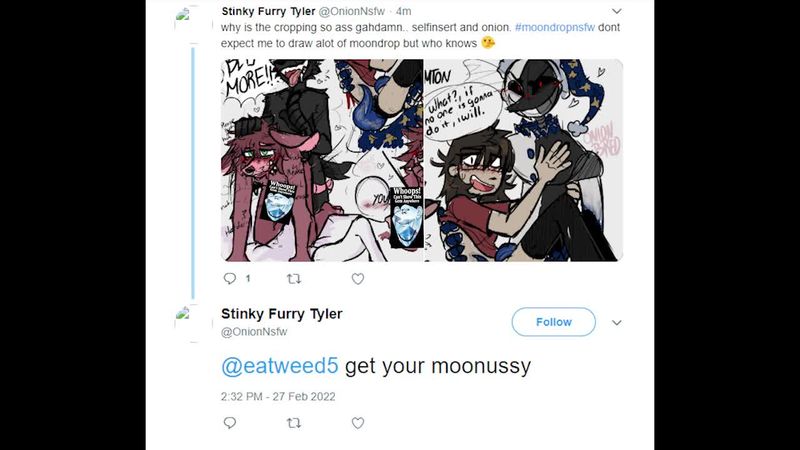Open the @eatweed5 mention
The height and width of the screenshot is (450, 800).
tap(280, 366)
